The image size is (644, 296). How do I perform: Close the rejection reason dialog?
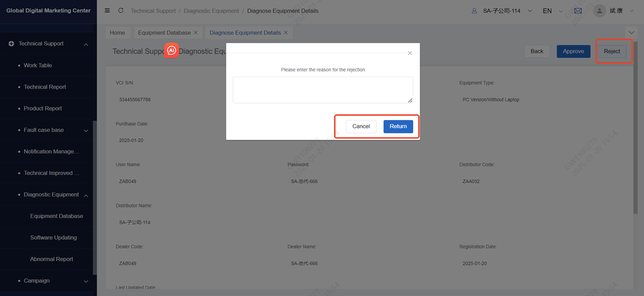tap(409, 53)
